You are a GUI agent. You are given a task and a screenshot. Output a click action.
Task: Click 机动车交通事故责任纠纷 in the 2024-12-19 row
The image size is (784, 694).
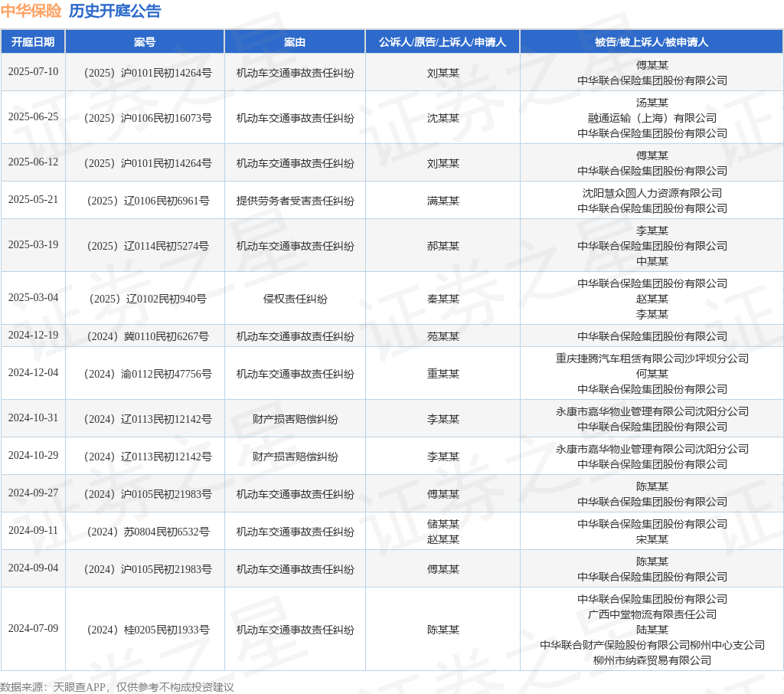pyautogui.click(x=295, y=336)
